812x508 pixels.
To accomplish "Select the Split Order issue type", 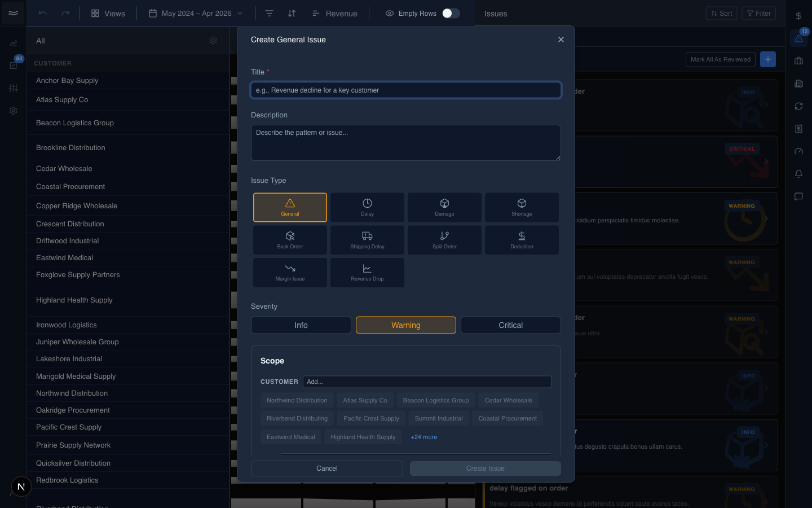I will click(x=444, y=240).
